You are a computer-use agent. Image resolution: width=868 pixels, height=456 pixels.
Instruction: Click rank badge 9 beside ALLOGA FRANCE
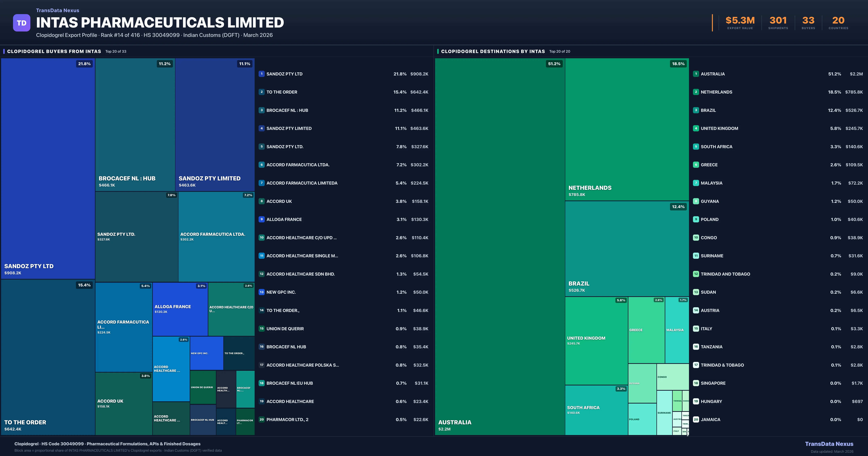click(x=261, y=219)
